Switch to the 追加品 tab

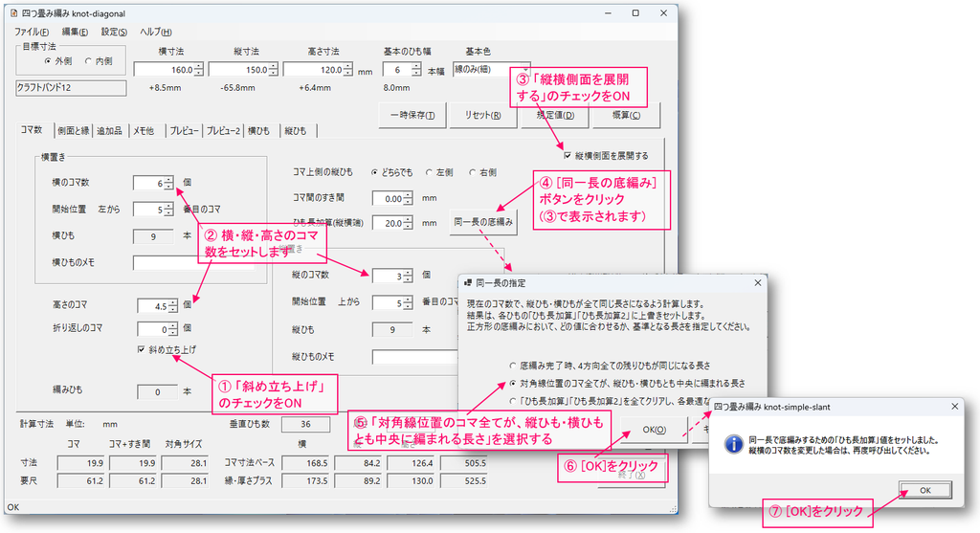pyautogui.click(x=109, y=130)
